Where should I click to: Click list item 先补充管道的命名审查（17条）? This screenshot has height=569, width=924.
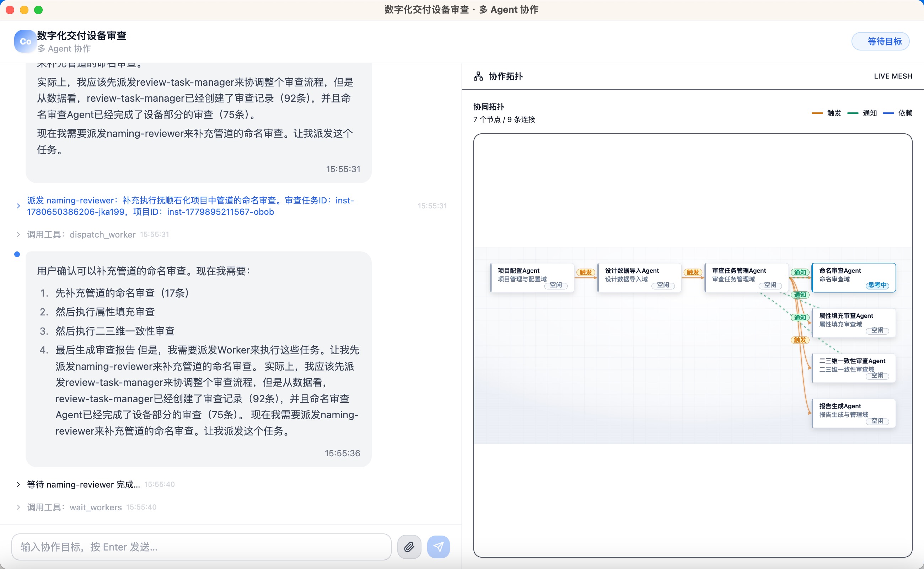tap(122, 292)
